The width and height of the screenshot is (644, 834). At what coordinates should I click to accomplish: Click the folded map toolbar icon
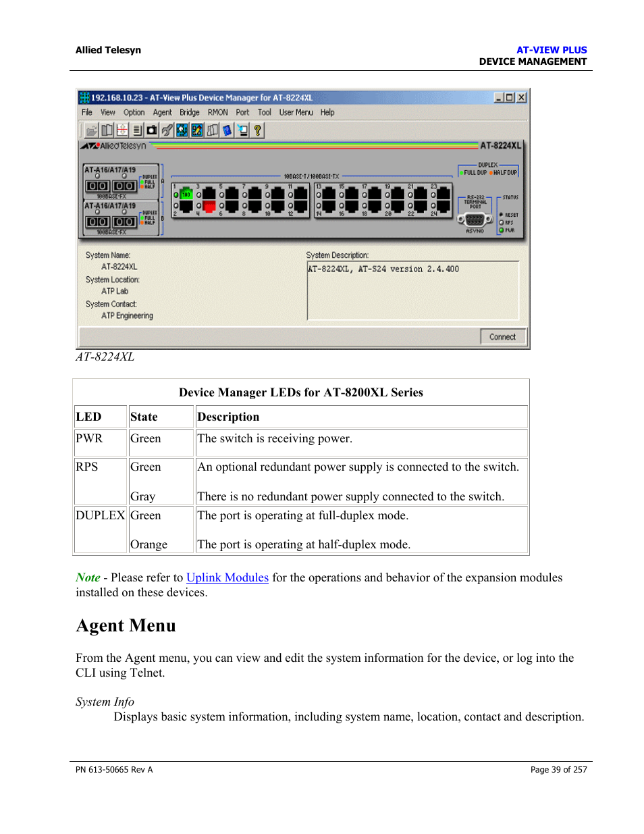pos(213,130)
